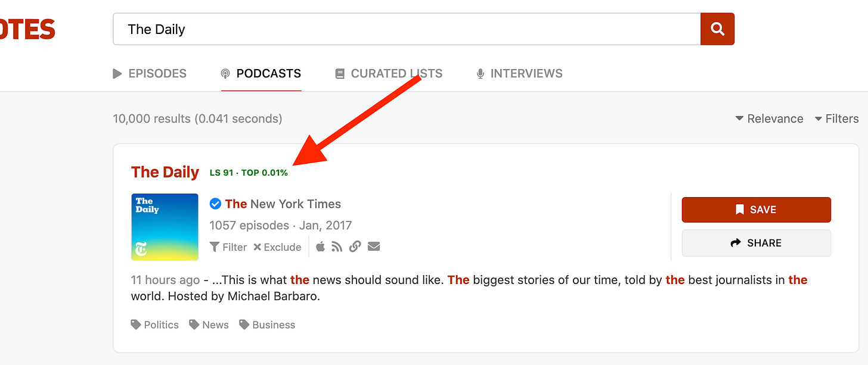Open the Curated Lists tab
The height and width of the screenshot is (365, 868).
click(389, 74)
